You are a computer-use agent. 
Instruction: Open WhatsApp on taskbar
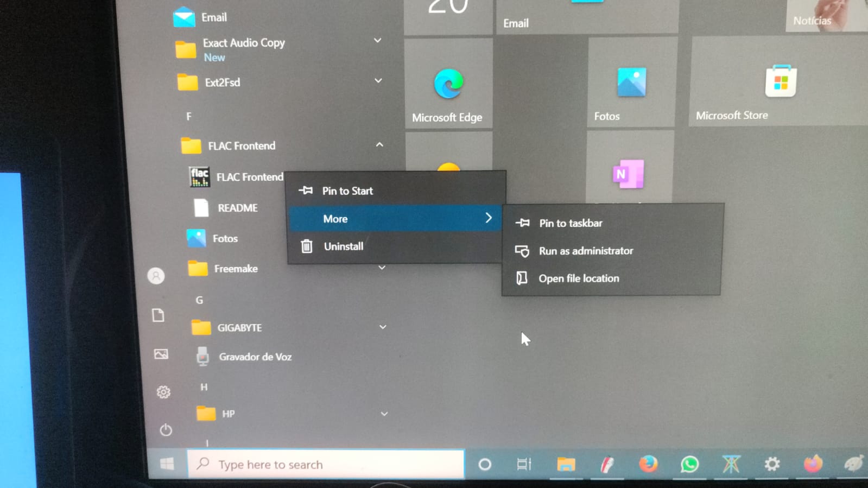(x=689, y=464)
